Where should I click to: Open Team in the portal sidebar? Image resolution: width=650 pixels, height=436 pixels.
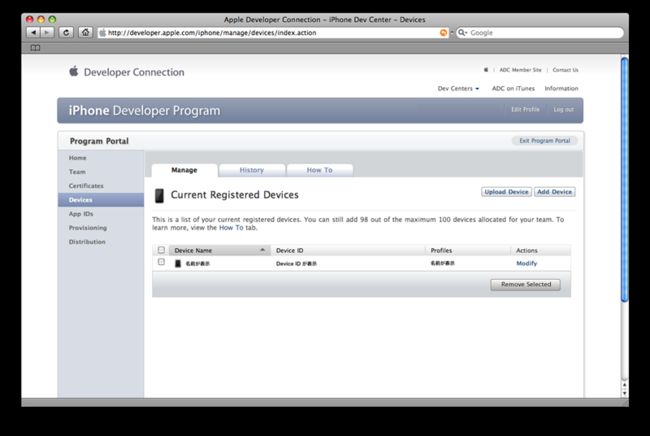pyautogui.click(x=77, y=172)
